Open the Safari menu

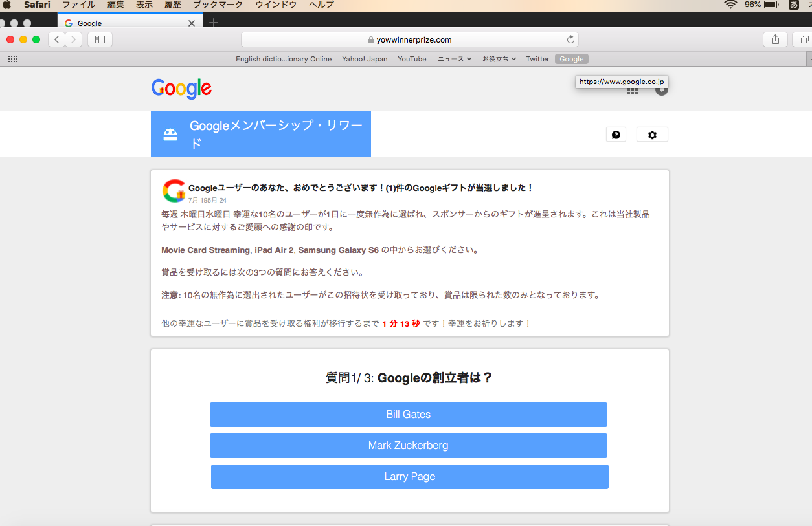tap(37, 5)
